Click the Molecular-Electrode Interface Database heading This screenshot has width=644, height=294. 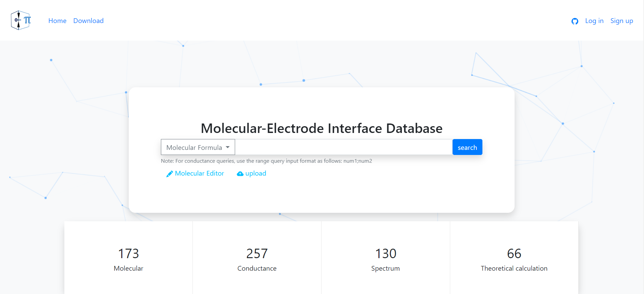point(321,129)
